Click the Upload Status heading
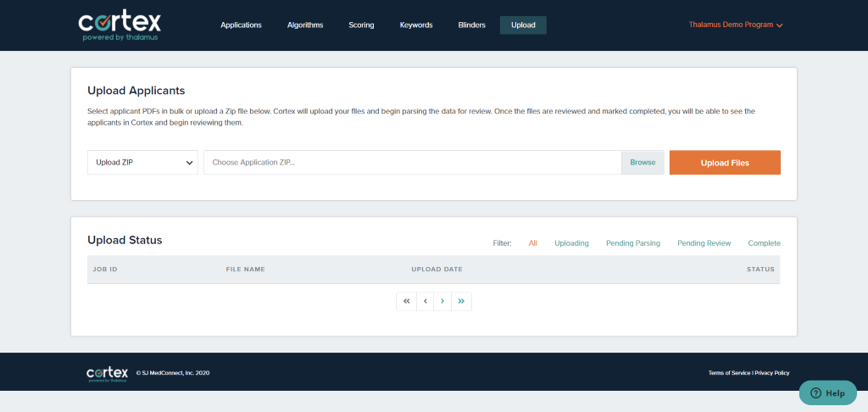 (125, 240)
